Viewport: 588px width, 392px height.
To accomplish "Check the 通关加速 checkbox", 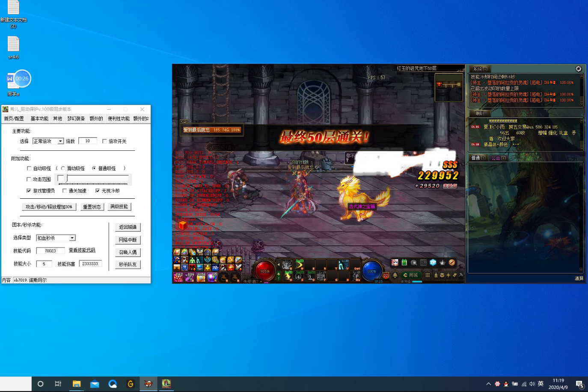I will 65,191.
